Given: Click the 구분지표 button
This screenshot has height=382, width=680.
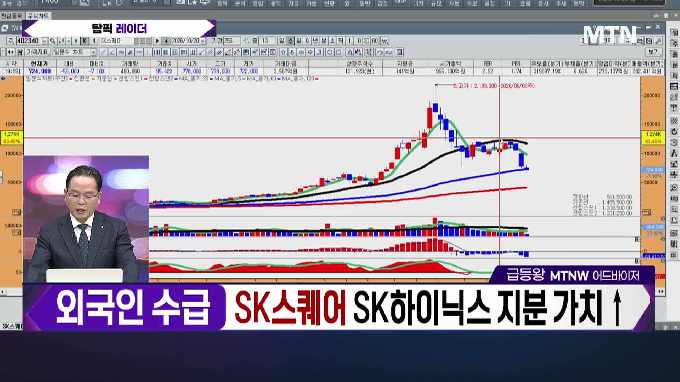Looking at the screenshot, I should [37, 52].
